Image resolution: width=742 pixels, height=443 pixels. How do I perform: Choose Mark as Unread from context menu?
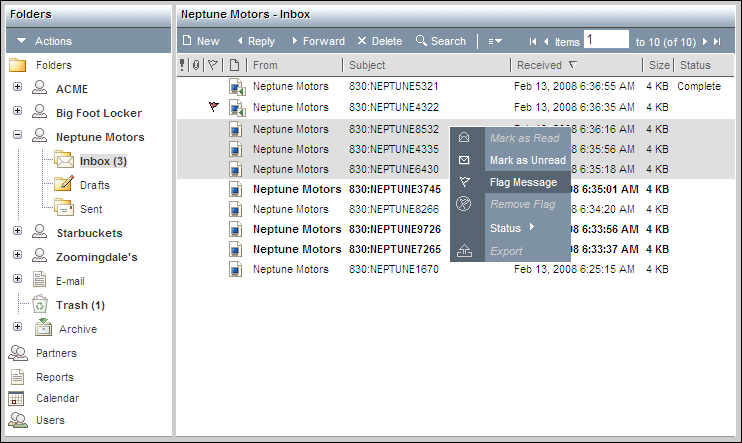click(x=527, y=160)
